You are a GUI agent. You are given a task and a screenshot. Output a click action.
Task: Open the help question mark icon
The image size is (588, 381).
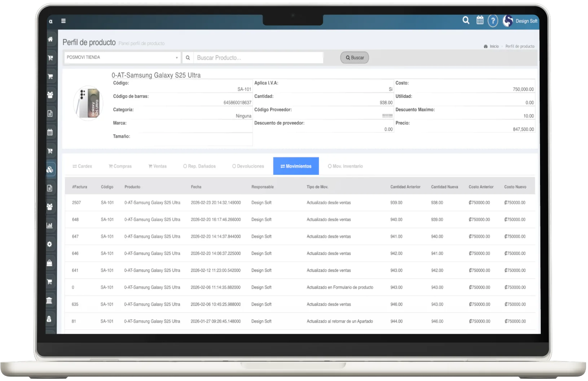coord(493,21)
